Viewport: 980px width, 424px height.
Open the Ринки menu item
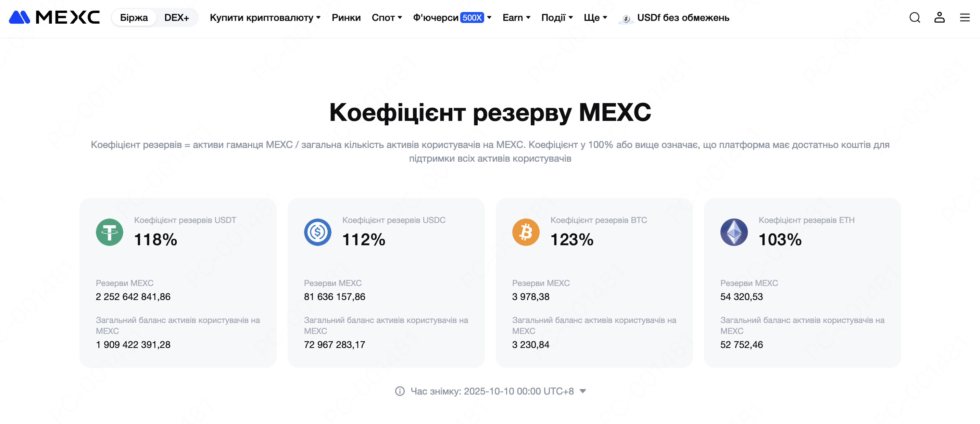coord(346,17)
